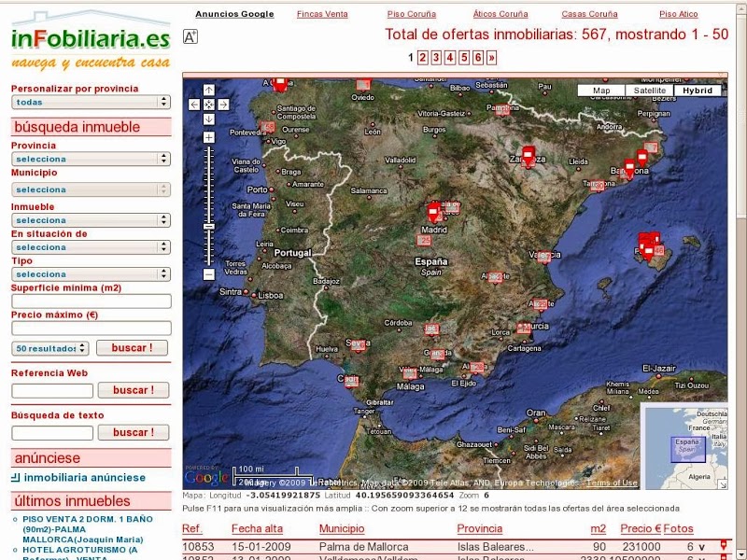This screenshot has height=560, width=747.
Task: Open the Inmueble select dropdown
Action: (x=91, y=220)
